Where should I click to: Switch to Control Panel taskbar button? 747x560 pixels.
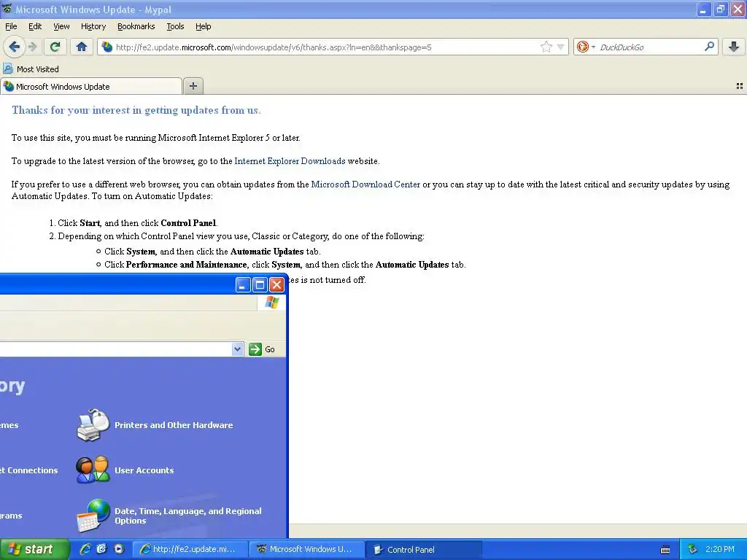pos(424,549)
